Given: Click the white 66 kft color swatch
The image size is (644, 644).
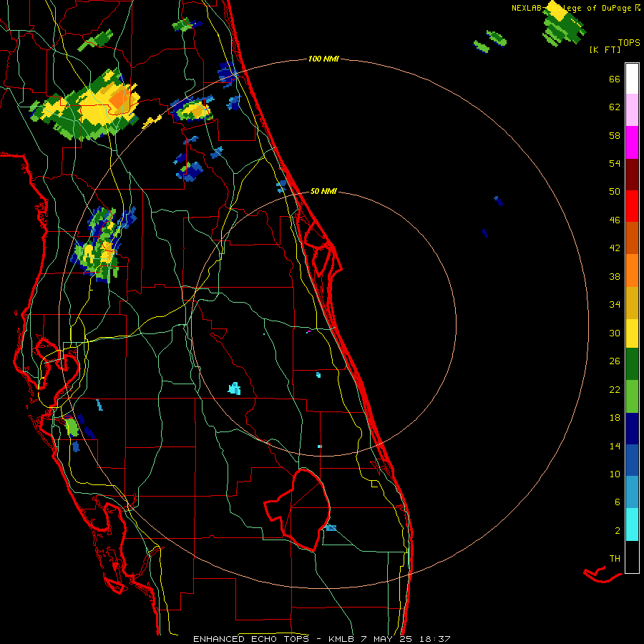Looking at the screenshot, I should click(x=632, y=79).
